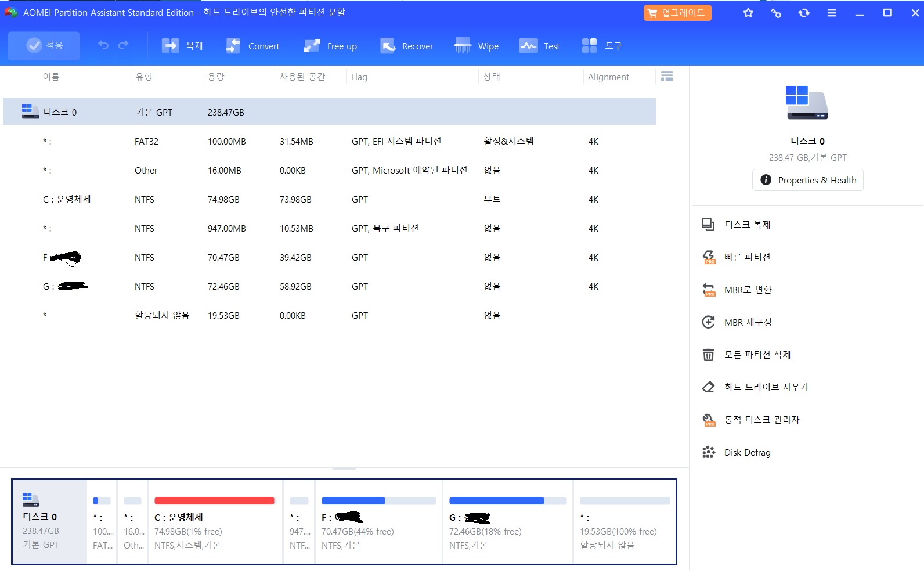Screen dimensions: 924x570
Task: Select the G: partition block in disk map
Action: point(508,521)
